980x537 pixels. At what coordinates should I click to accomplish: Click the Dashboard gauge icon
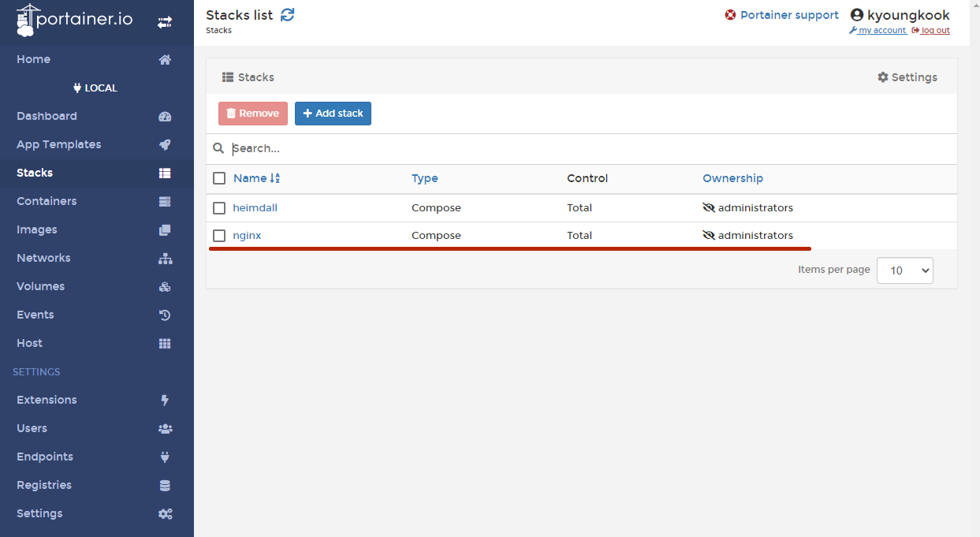tap(165, 117)
